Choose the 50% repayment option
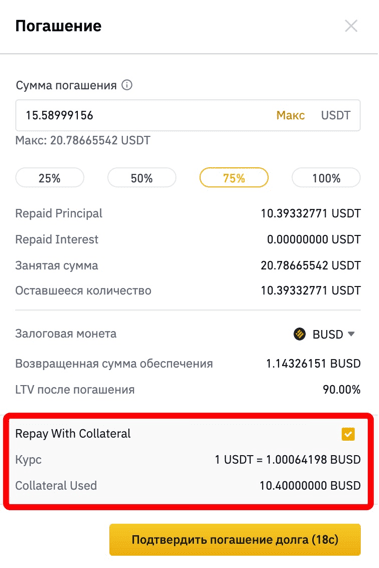Screen dimensions: 379x568 [142, 178]
